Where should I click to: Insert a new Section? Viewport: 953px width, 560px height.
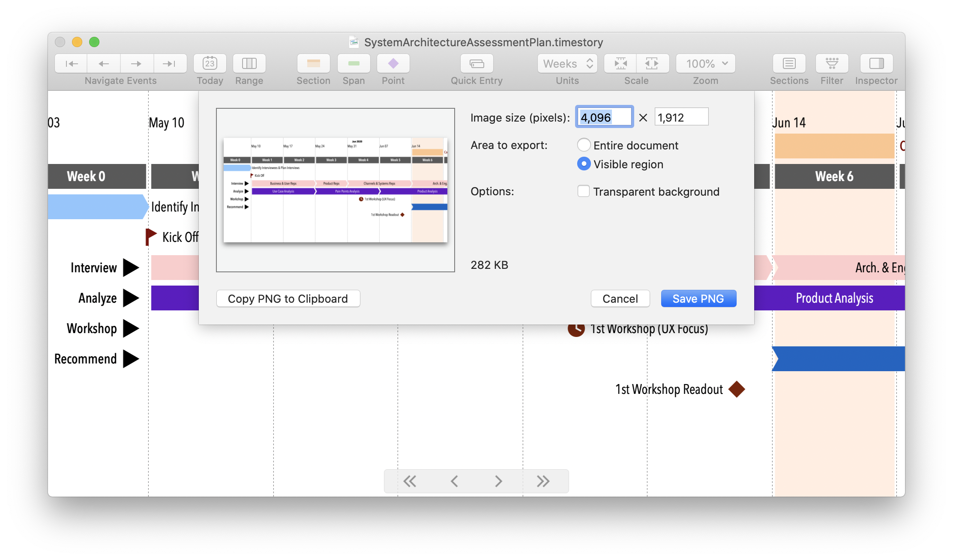click(313, 63)
